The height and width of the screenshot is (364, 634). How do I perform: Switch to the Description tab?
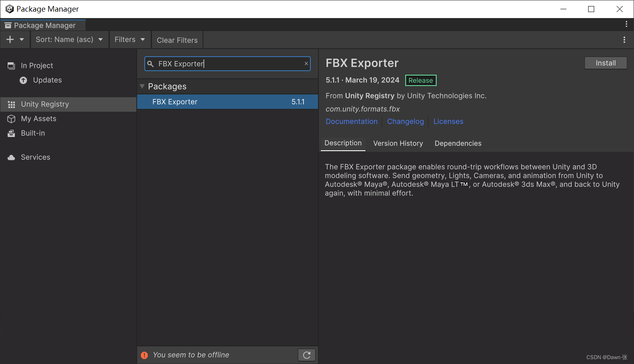pyautogui.click(x=343, y=143)
